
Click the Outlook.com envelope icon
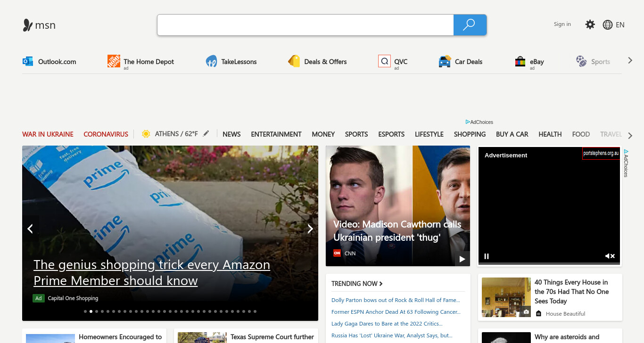tap(28, 61)
